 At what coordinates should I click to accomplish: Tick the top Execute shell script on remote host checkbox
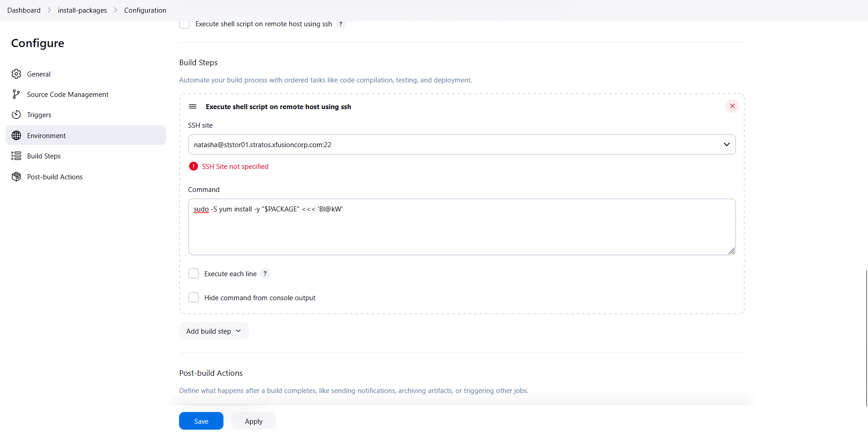[x=184, y=24]
